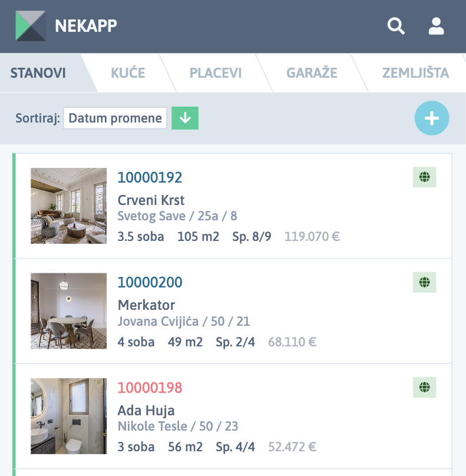466x476 pixels.
Task: Click the NEKAPP brand title
Action: [86, 26]
